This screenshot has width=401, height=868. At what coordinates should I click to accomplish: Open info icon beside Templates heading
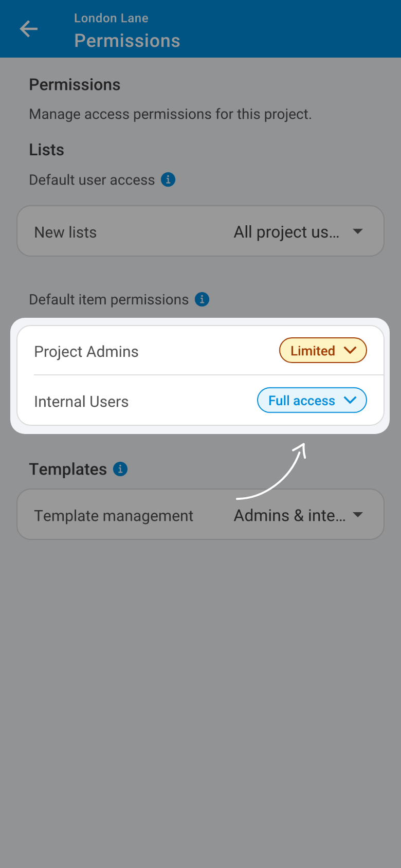pos(120,469)
